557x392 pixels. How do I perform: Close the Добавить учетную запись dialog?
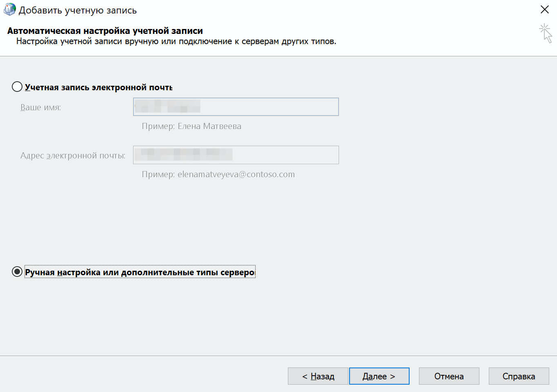click(544, 10)
